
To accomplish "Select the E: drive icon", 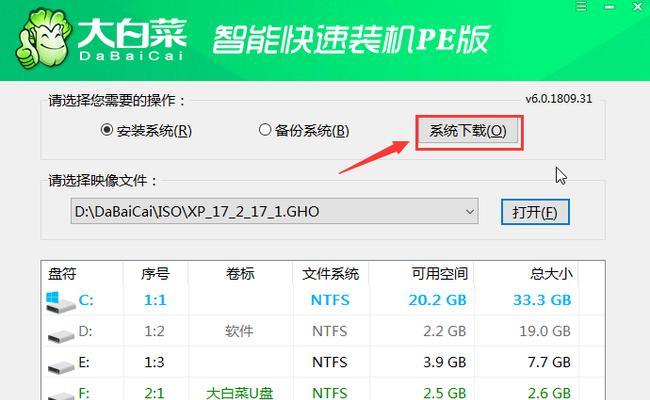I will click(61, 366).
